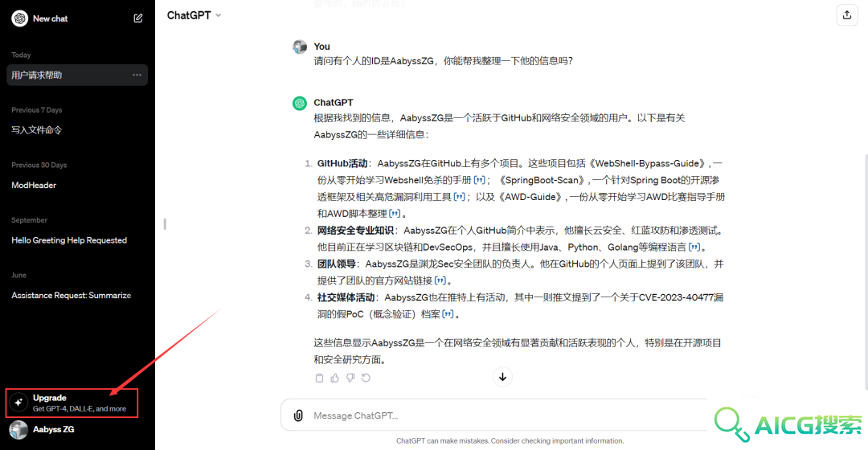Screen dimensions: 868x450
Task: Start a new chat with the compose icon
Action: point(138,18)
